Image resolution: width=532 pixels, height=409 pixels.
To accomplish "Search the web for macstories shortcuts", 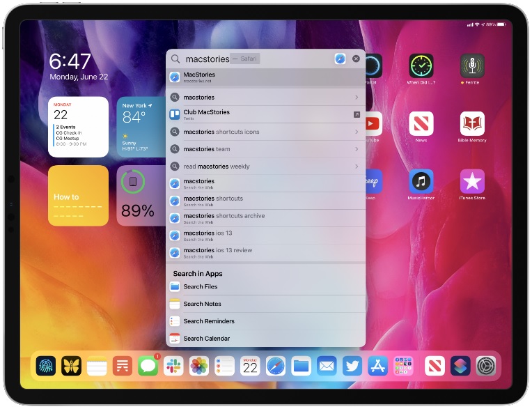I will point(266,201).
